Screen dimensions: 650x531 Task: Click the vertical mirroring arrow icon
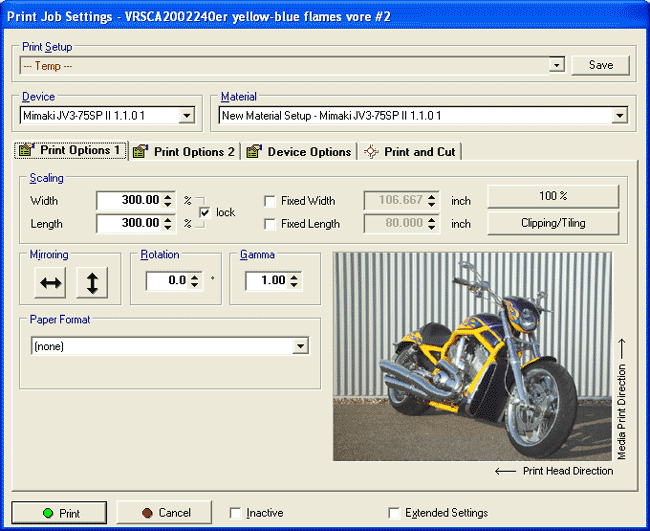point(92,283)
